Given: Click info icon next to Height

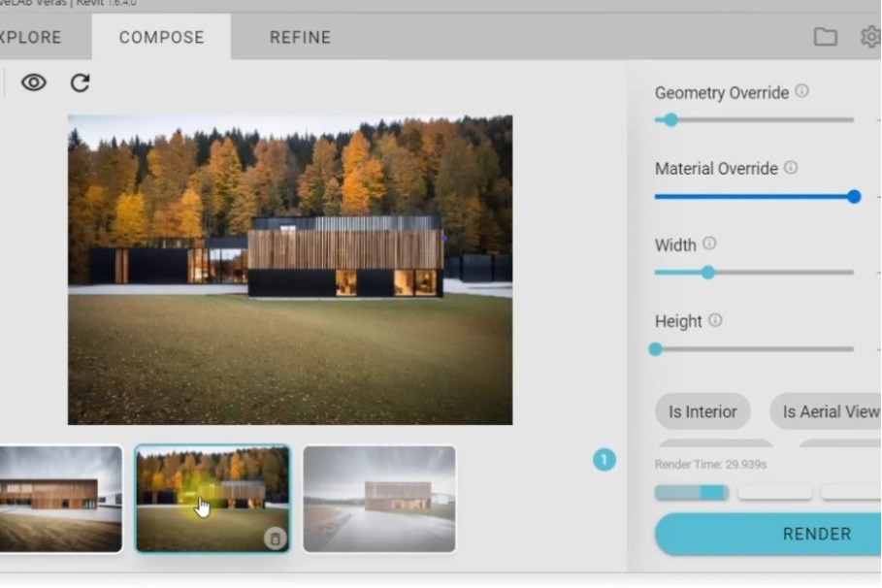Looking at the screenshot, I should coord(715,320).
